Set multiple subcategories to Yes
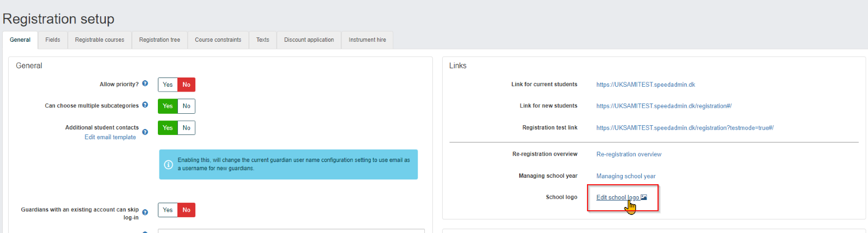 [x=168, y=106]
